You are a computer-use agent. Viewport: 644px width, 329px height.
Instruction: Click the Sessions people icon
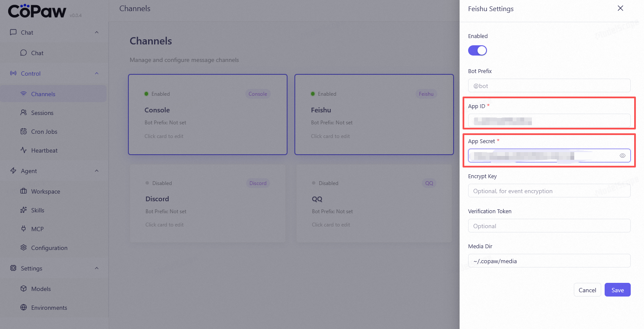(x=24, y=113)
